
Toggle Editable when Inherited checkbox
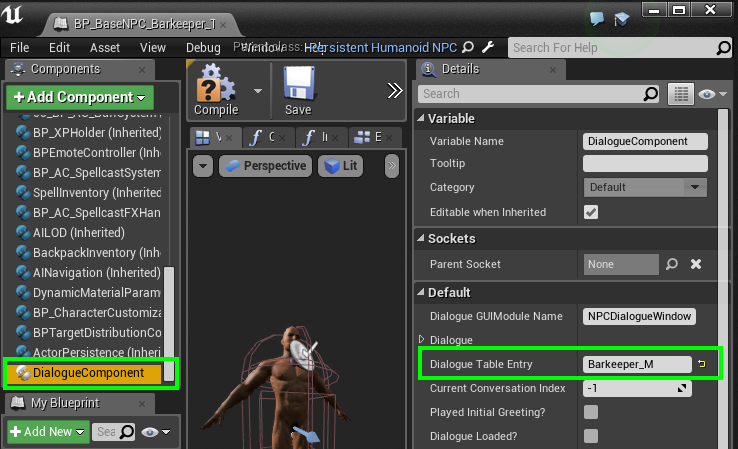coord(591,212)
